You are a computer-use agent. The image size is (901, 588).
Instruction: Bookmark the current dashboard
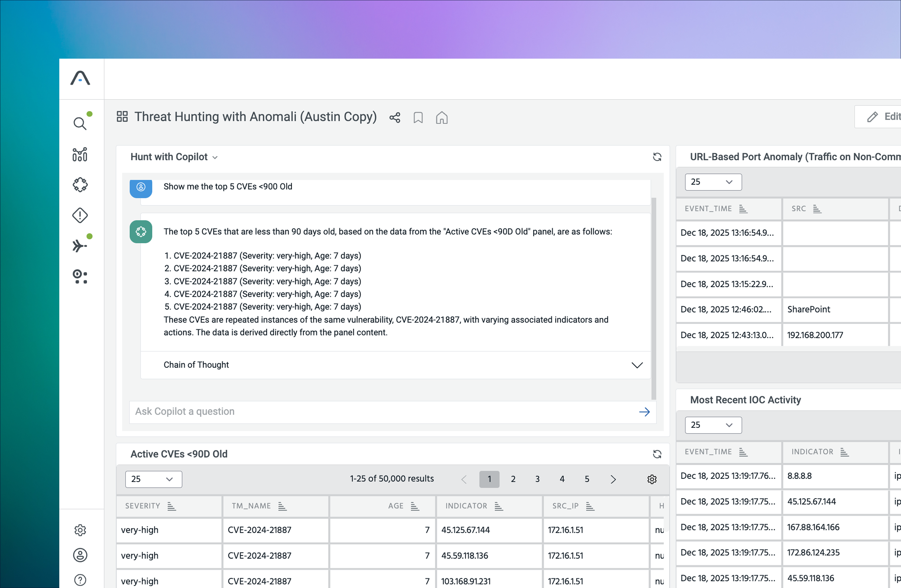coord(418,118)
